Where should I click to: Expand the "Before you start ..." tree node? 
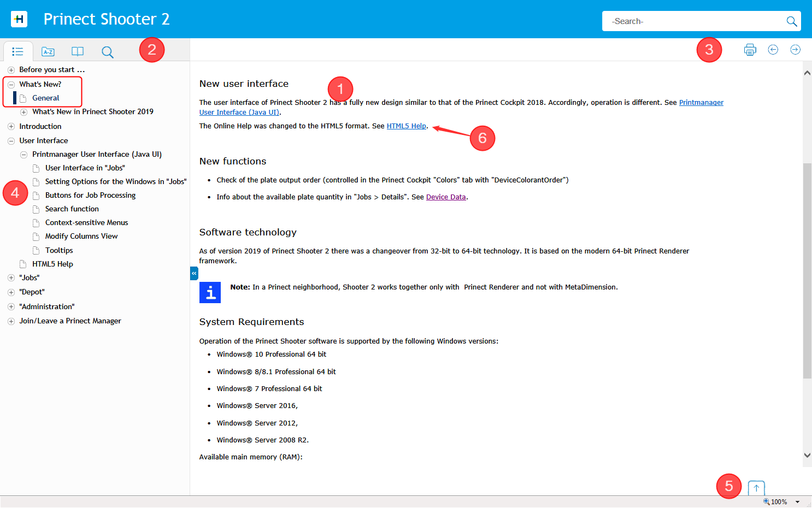pos(11,70)
